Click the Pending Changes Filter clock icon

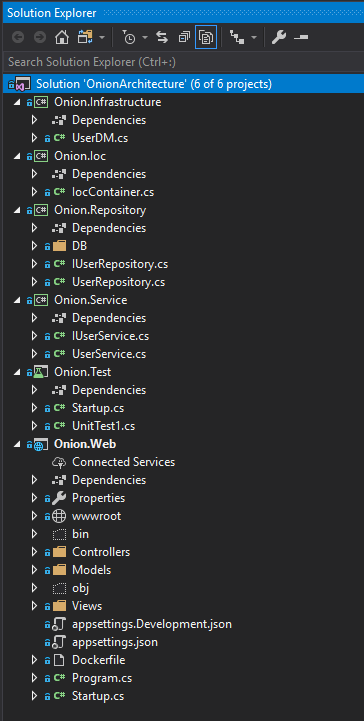pos(130,38)
